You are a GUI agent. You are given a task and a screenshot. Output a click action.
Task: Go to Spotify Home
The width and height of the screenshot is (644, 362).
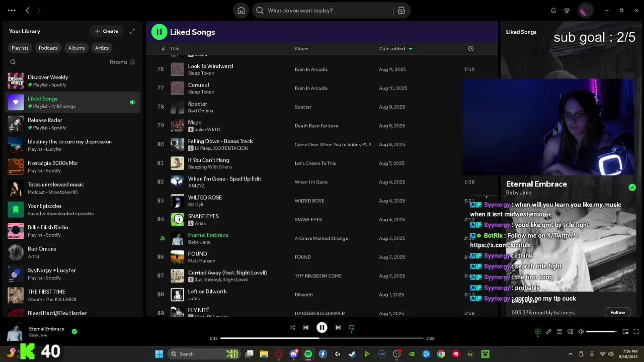[242, 11]
